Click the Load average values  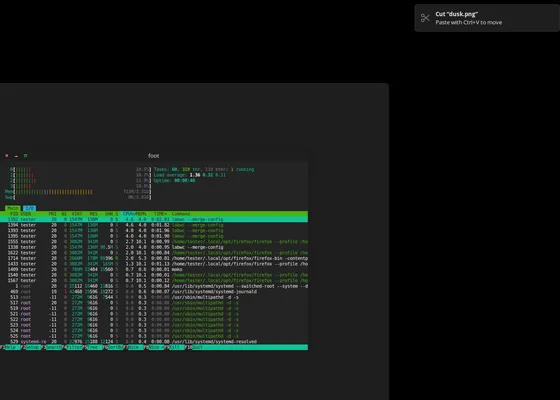(x=208, y=175)
